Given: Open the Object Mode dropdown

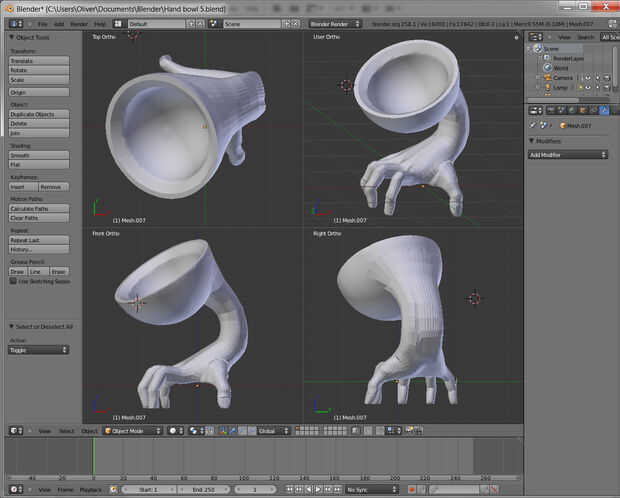Looking at the screenshot, I should [133, 430].
